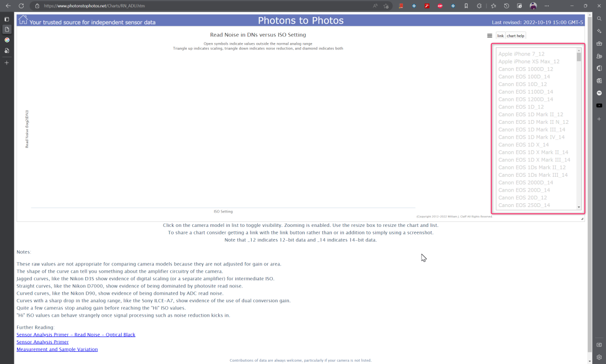The height and width of the screenshot is (364, 606).
Task: Open the user profile avatar
Action: pyautogui.click(x=533, y=6)
